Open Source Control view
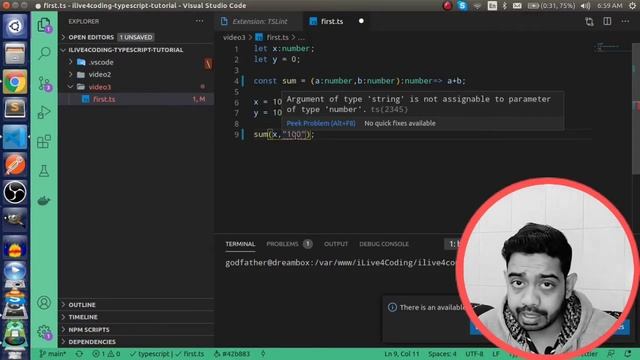Image resolution: width=640 pixels, height=360 pixels. pyautogui.click(x=44, y=83)
